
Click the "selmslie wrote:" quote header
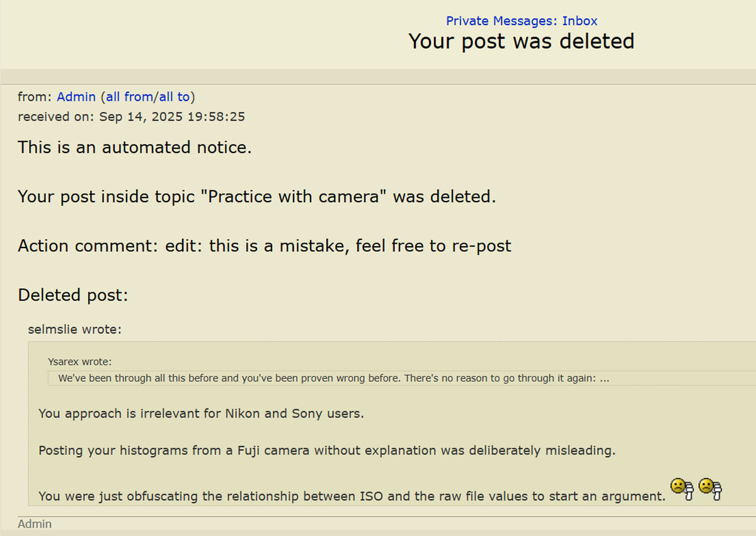(75, 329)
